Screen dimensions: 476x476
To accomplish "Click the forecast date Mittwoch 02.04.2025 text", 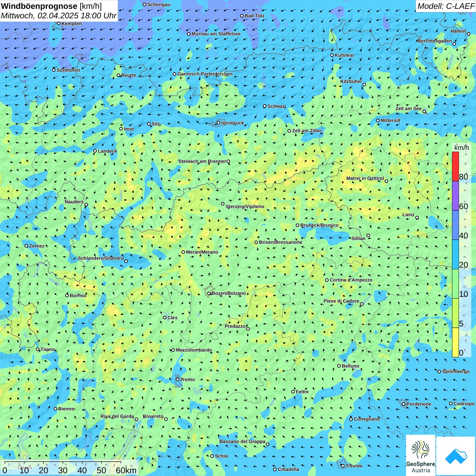I will pyautogui.click(x=58, y=16).
